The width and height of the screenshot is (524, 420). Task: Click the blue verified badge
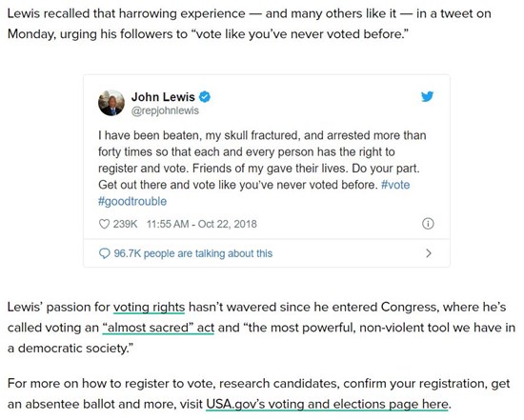205,97
